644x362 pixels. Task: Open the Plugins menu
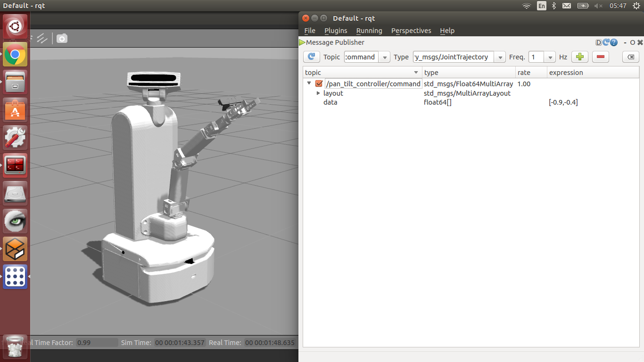pyautogui.click(x=336, y=31)
